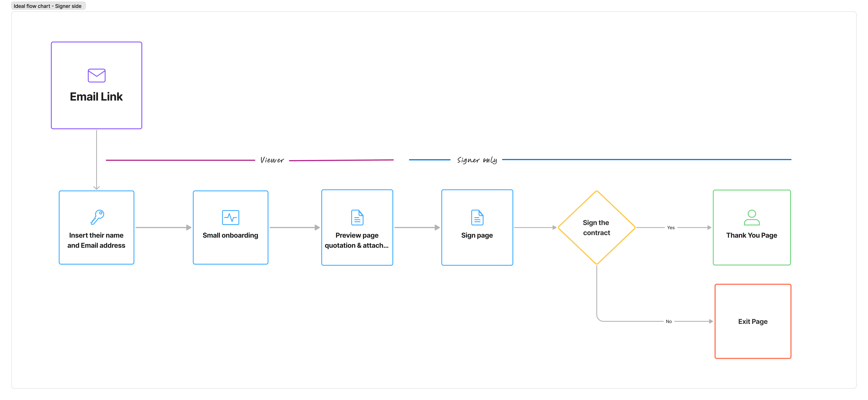Screen dimensions: 868x400
Task: Select the 'Yes' connector label
Action: point(671,228)
